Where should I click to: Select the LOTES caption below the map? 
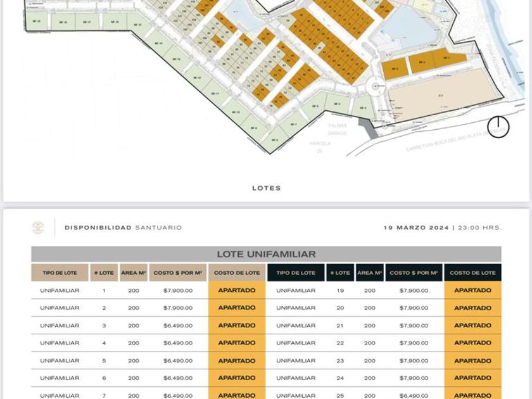[267, 188]
